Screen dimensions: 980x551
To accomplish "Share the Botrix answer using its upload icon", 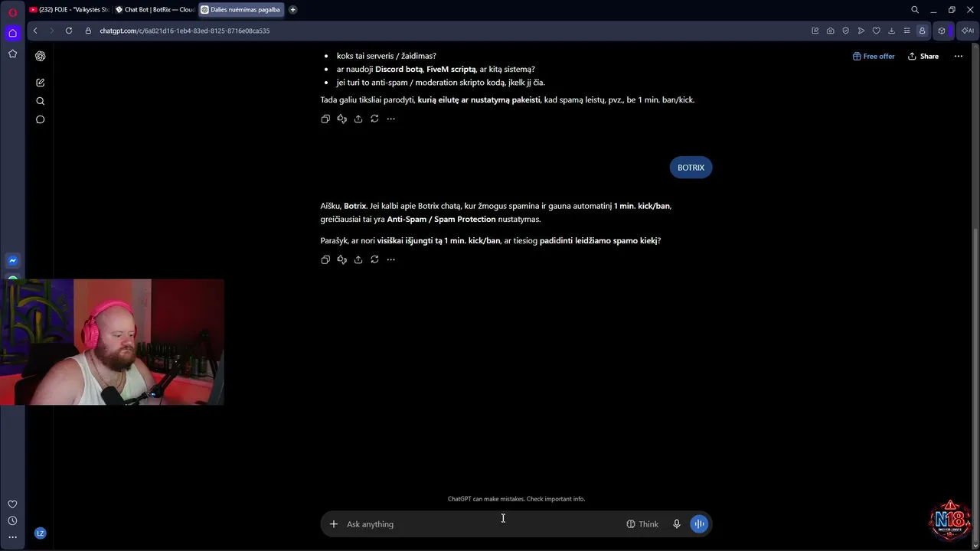I will [x=358, y=259].
